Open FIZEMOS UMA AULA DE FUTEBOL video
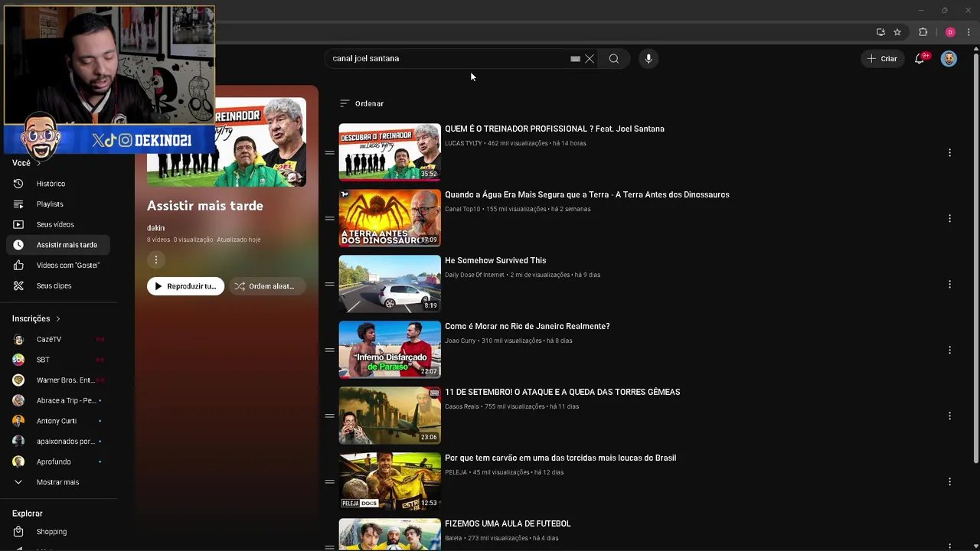980x551 pixels. coord(508,523)
